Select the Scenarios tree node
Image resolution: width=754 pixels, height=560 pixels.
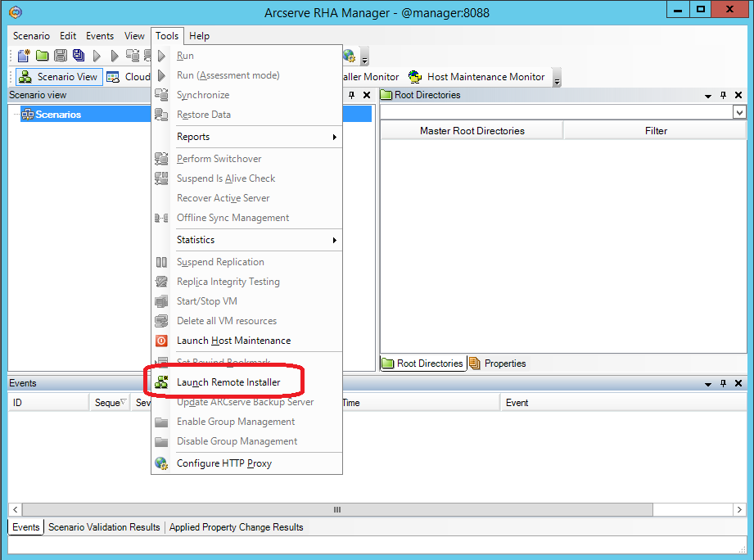pos(57,115)
